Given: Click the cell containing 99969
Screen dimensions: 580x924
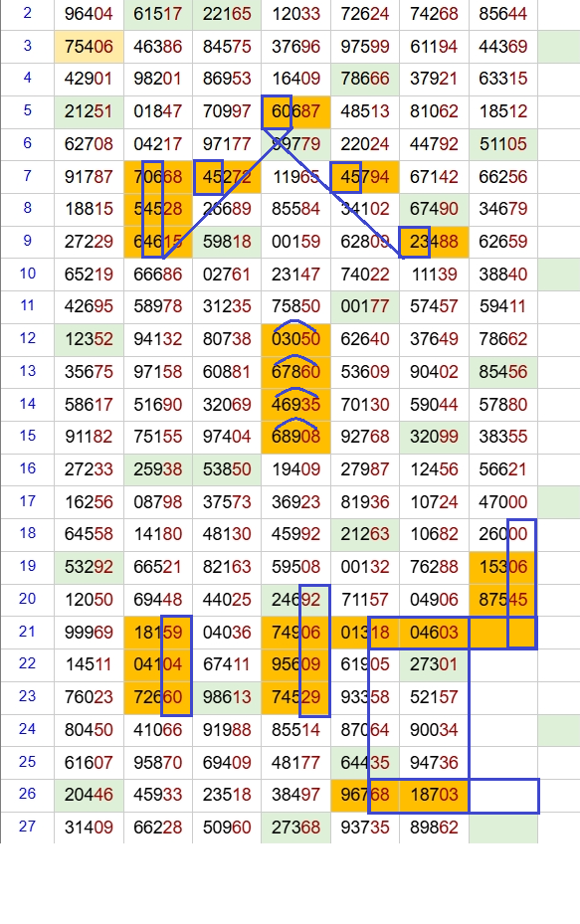Looking at the screenshot, I should 89,633.
